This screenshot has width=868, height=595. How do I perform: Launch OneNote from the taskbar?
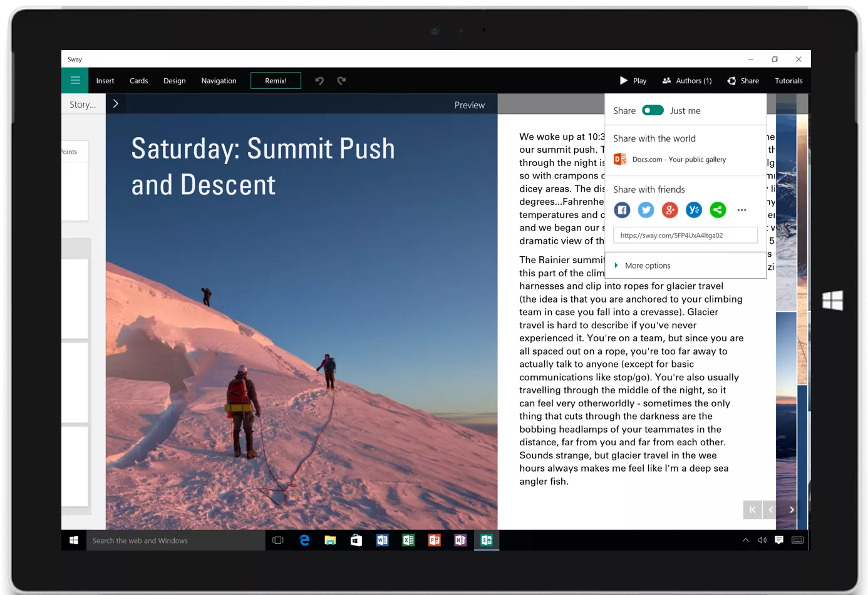click(460, 540)
